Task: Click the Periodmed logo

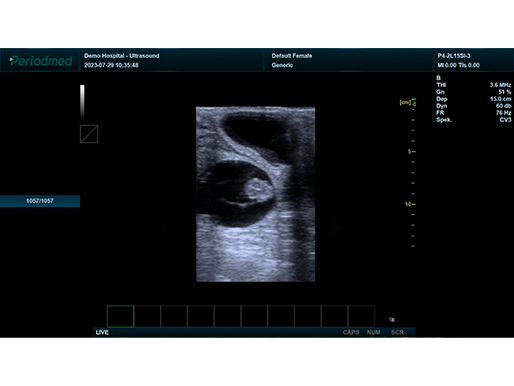Action: (41, 60)
